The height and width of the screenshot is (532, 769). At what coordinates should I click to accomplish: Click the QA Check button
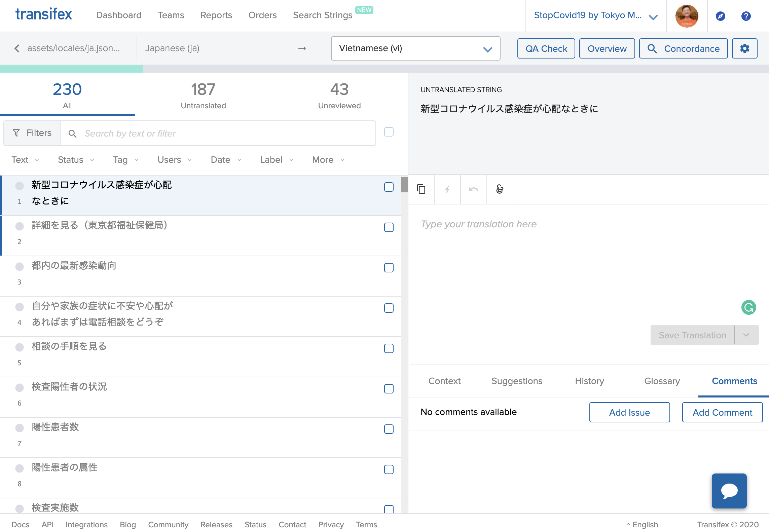(x=546, y=48)
